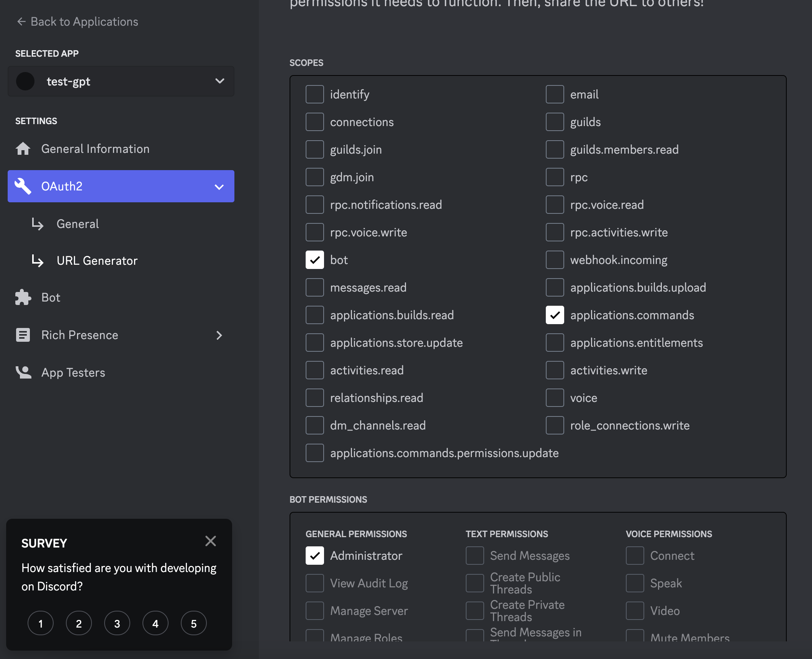Select survey rating 1
812x659 pixels.
click(x=41, y=623)
